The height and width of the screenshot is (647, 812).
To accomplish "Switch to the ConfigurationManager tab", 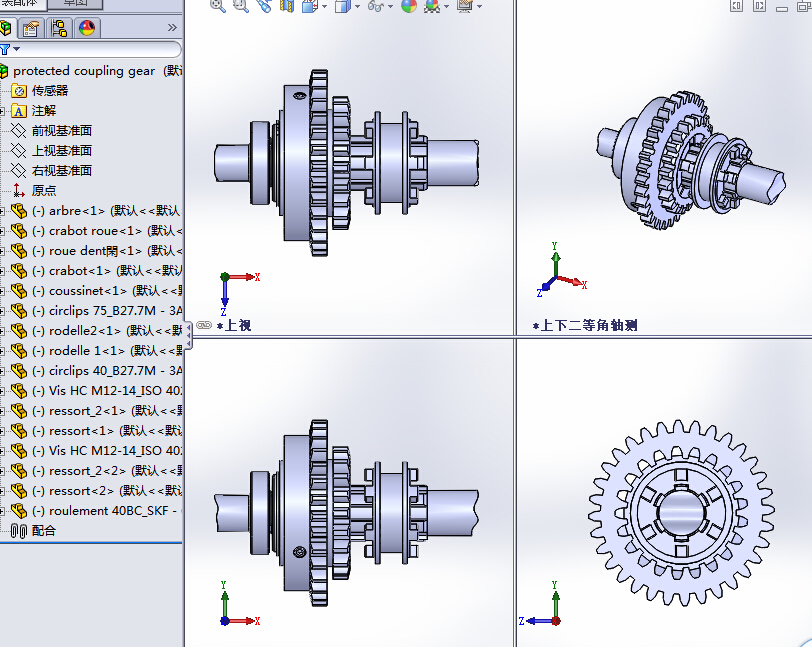I will [60, 28].
